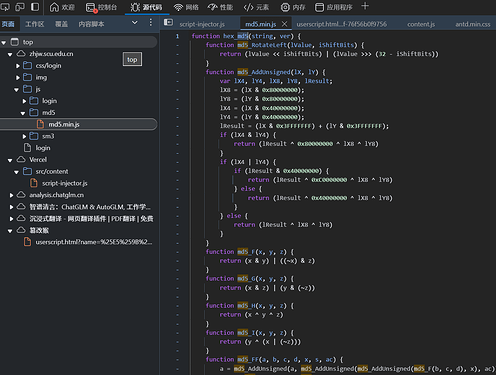The width and height of the screenshot is (496, 375).
Task: Expand the css/login folder
Action: (x=18, y=66)
